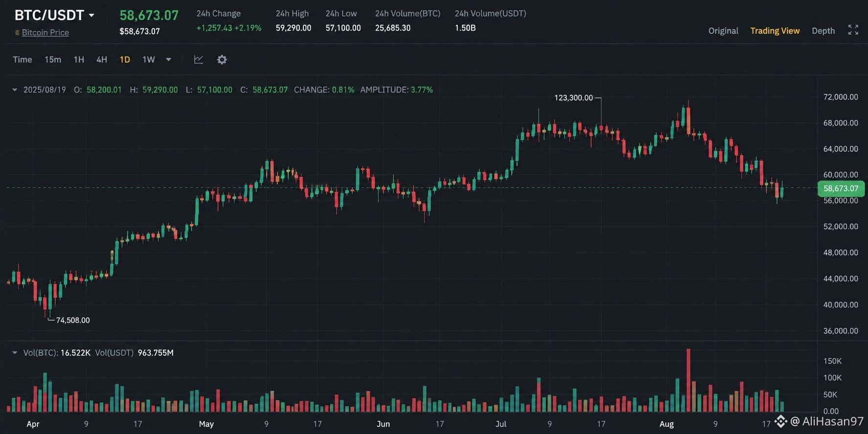
Task: Open the Bitcoin Price link
Action: tap(45, 33)
